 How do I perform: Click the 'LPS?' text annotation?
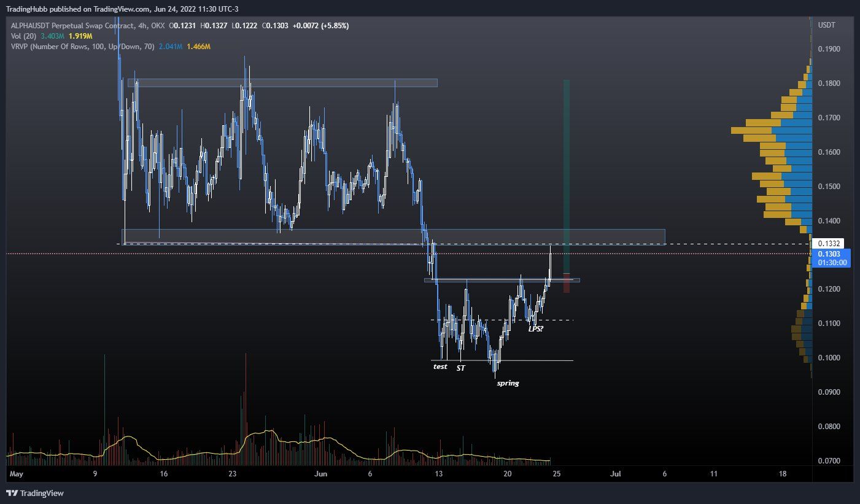pyautogui.click(x=536, y=329)
